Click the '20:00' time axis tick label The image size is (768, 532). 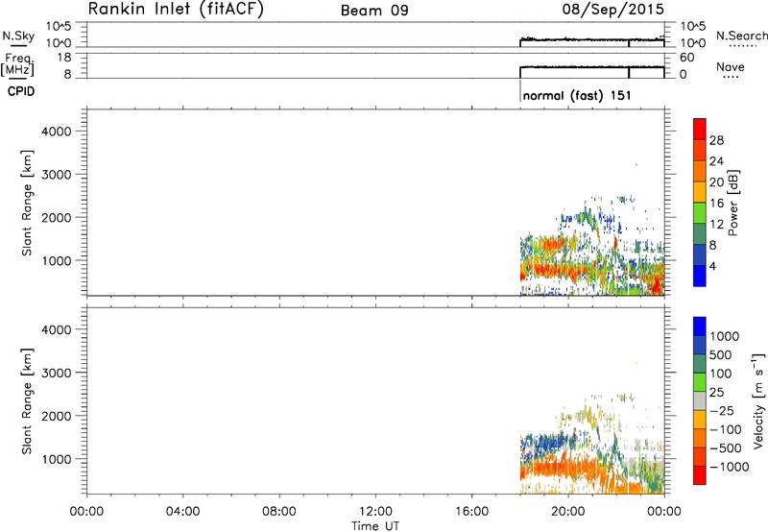pyautogui.click(x=567, y=512)
